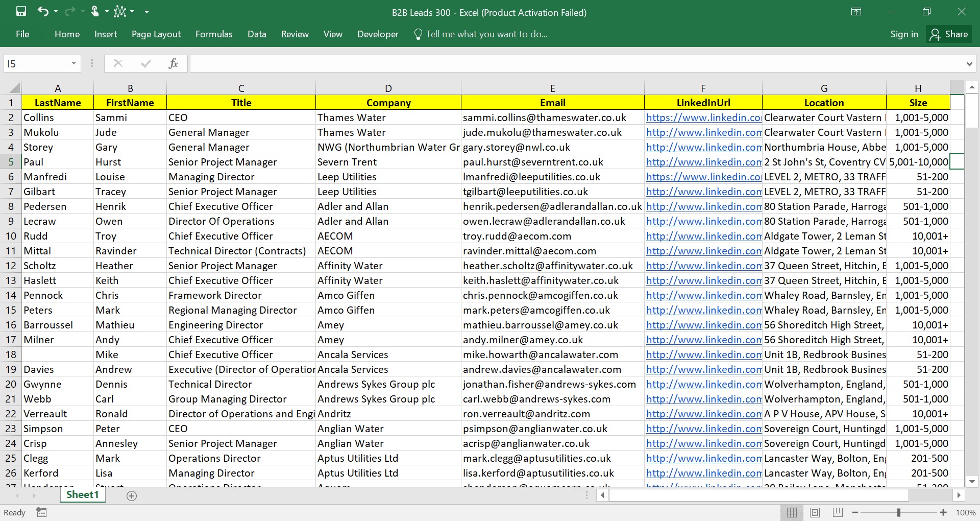This screenshot has height=521, width=980.
Task: Expand the formula bar with its chevron
Action: point(969,63)
